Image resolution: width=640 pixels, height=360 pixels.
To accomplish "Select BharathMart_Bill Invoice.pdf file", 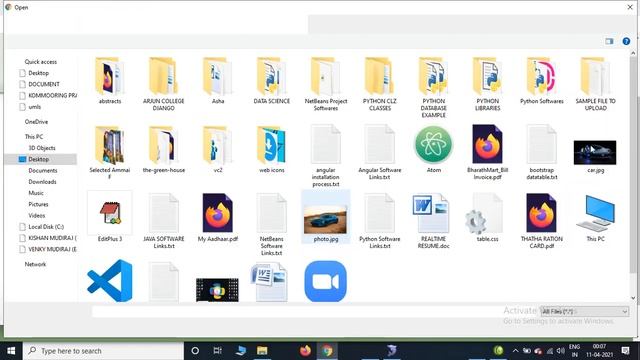I will 487,153.
